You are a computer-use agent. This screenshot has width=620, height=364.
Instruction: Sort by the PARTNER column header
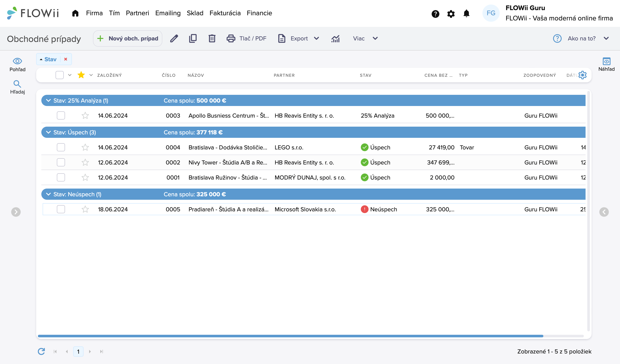pyautogui.click(x=284, y=75)
